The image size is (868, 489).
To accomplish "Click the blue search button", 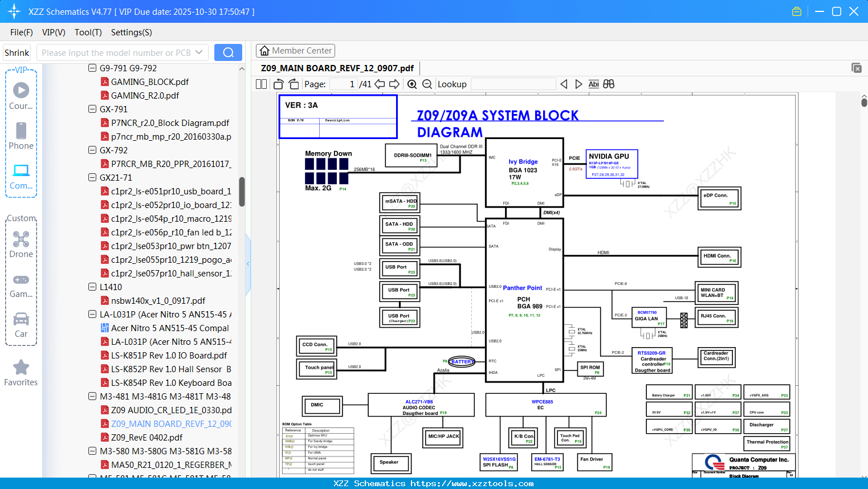I will click(228, 52).
